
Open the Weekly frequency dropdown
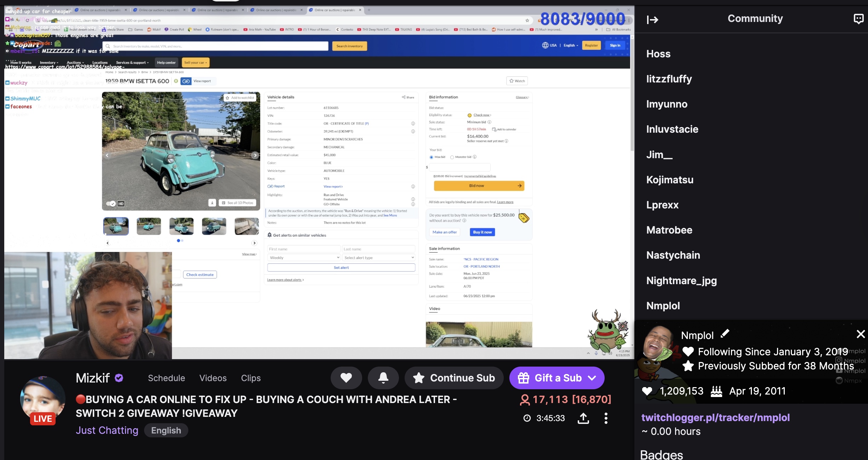point(304,258)
